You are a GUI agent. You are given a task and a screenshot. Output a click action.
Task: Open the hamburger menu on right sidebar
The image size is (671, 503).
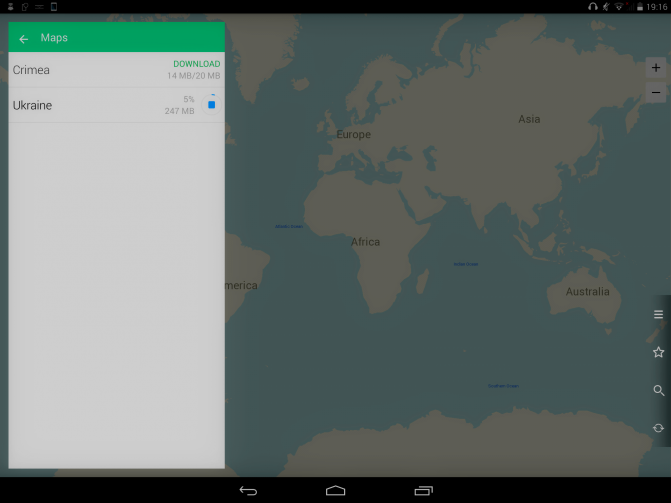click(658, 314)
